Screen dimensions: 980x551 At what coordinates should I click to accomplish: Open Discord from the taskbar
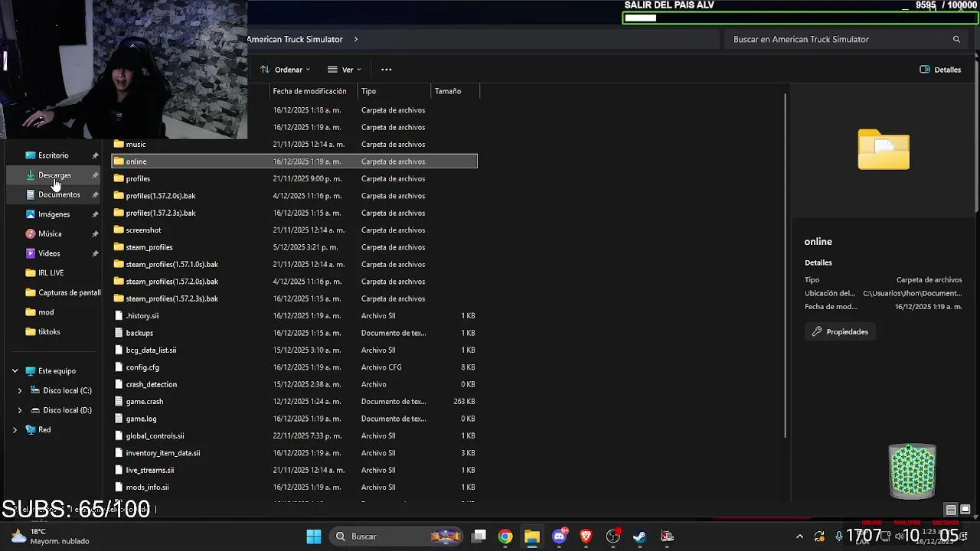click(x=560, y=536)
